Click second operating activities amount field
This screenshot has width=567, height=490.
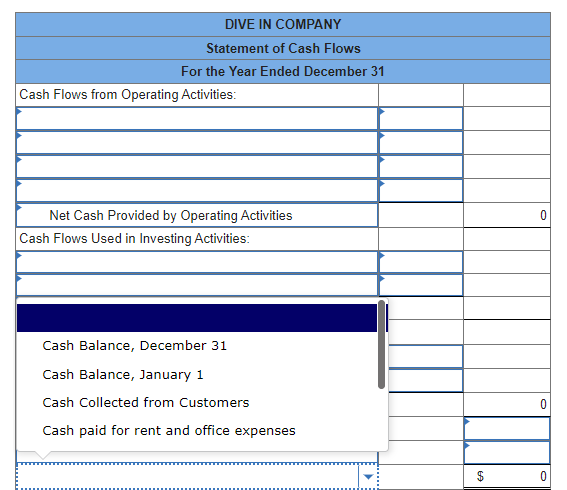[x=421, y=142]
